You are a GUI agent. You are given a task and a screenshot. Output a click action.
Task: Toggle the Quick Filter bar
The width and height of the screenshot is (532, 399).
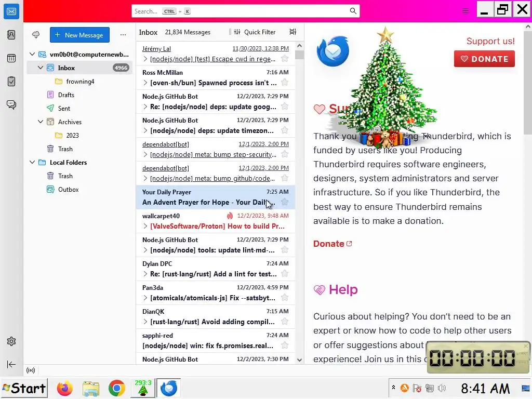[x=255, y=32]
